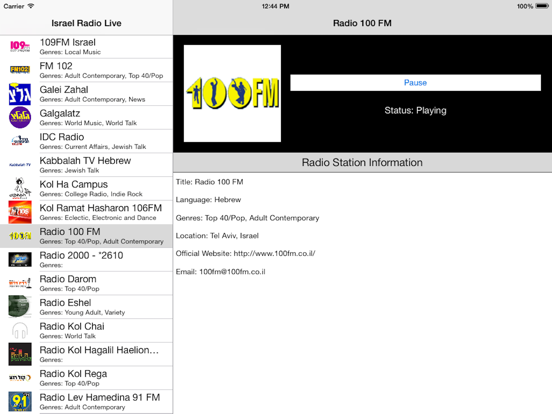Click the email 100fm@100fm.co.il
This screenshot has height=414, width=552.
coord(232,272)
